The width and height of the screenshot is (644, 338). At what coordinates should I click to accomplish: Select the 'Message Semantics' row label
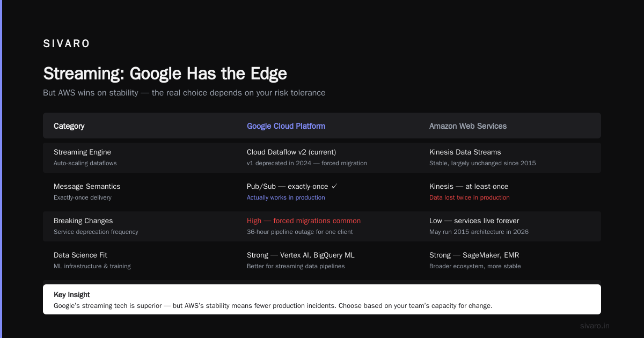87,187
